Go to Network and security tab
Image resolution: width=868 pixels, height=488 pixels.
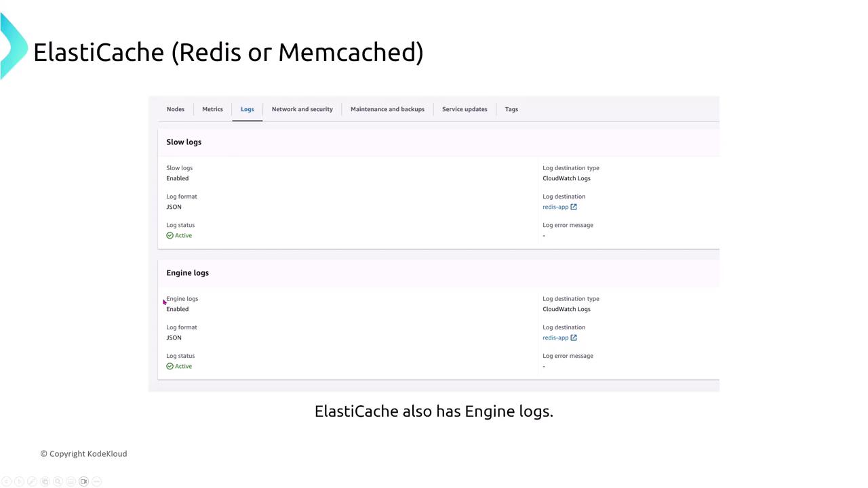[x=302, y=109]
